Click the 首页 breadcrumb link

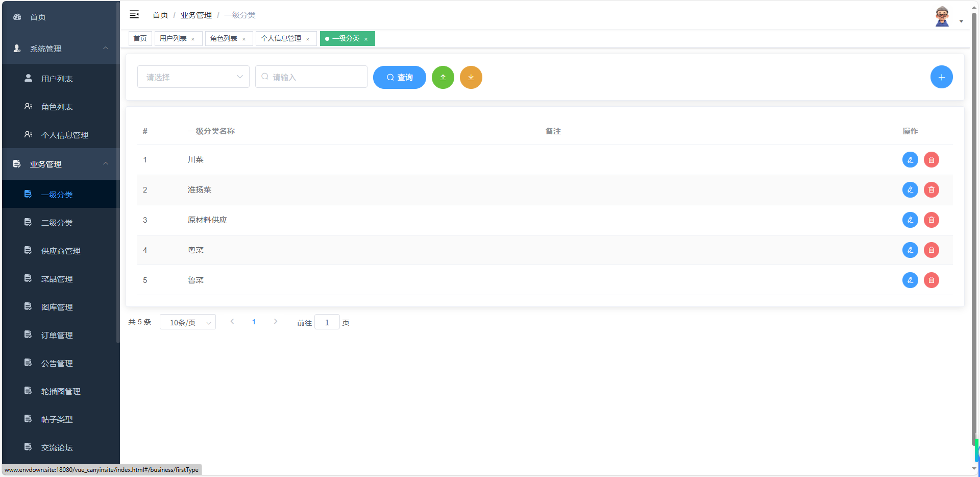(159, 15)
